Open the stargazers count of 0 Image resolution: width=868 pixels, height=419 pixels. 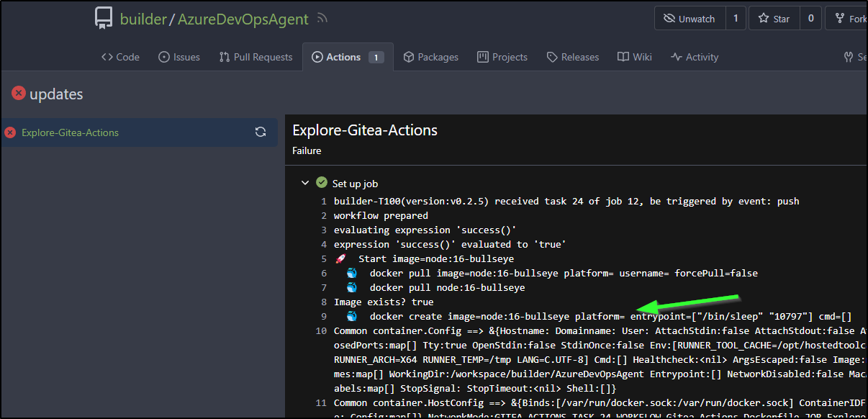[x=810, y=19]
